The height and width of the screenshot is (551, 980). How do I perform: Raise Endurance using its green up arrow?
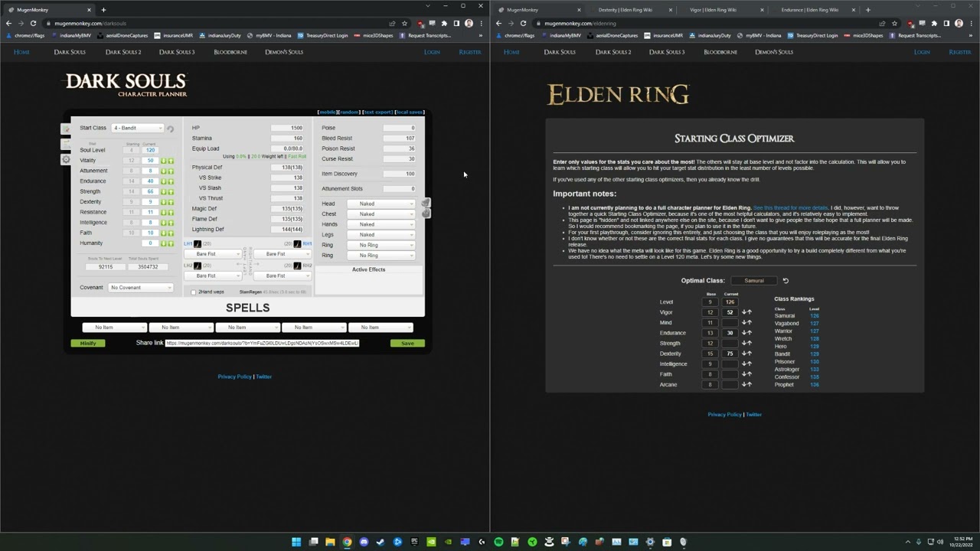pos(171,181)
